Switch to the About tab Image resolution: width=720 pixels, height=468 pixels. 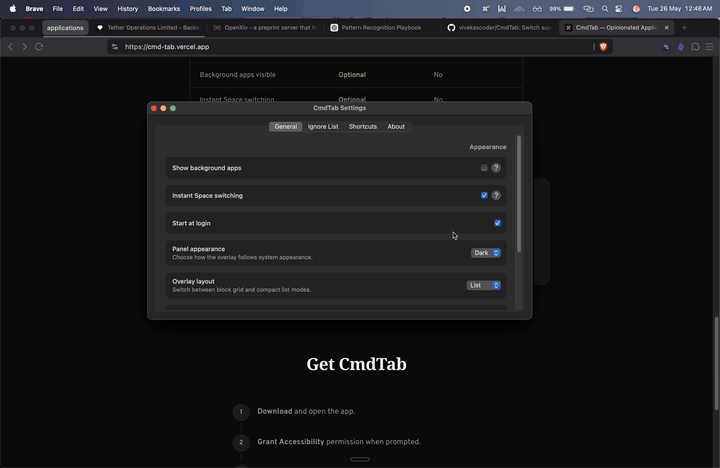[x=396, y=126]
